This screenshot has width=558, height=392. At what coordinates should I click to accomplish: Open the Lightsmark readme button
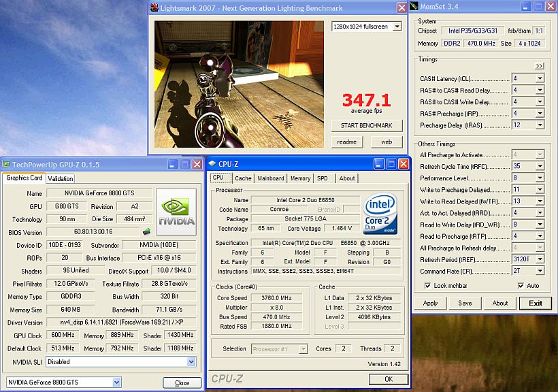tap(347, 142)
